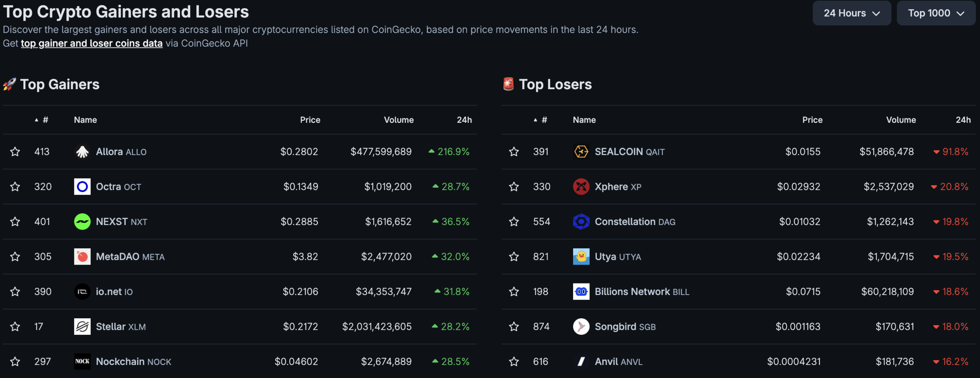Star the Songbird SGB row
Image resolution: width=980 pixels, height=378 pixels.
pos(514,327)
